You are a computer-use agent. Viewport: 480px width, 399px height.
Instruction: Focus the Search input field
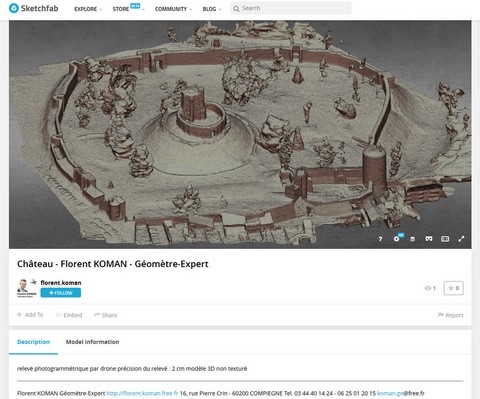click(290, 8)
